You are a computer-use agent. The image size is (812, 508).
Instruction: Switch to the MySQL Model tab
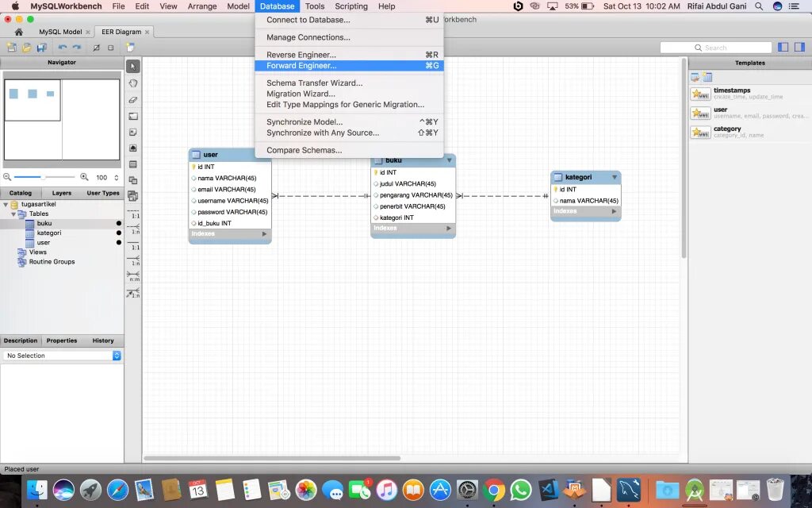pos(60,32)
